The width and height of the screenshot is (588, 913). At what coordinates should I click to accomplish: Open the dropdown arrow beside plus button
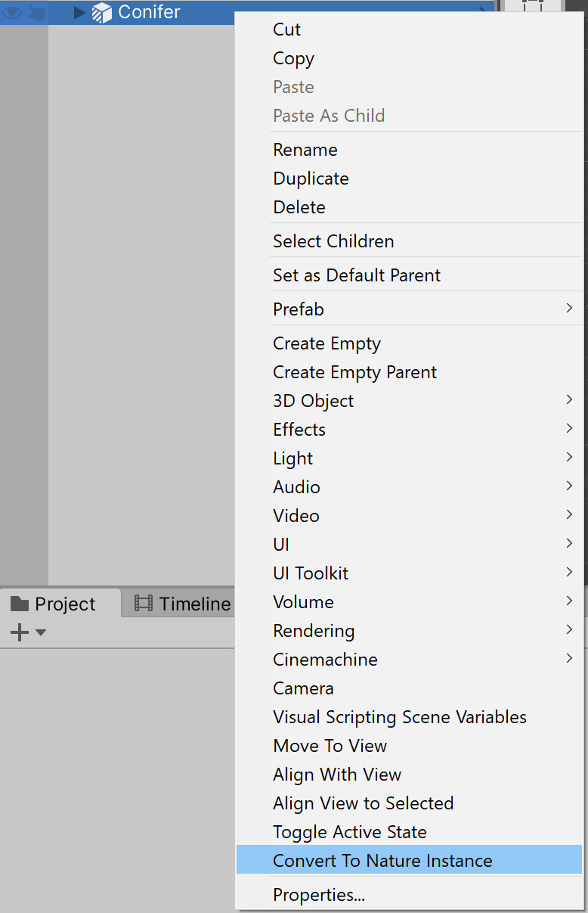[41, 632]
